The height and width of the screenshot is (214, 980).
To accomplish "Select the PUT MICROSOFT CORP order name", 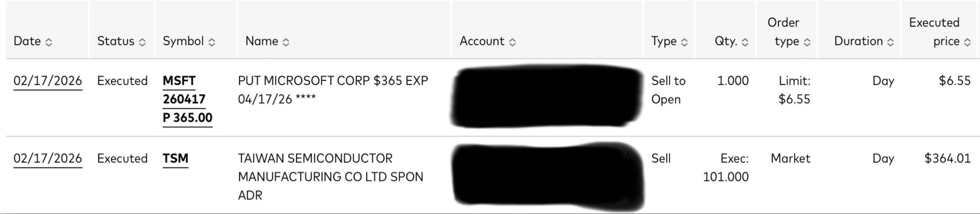I will tap(333, 90).
